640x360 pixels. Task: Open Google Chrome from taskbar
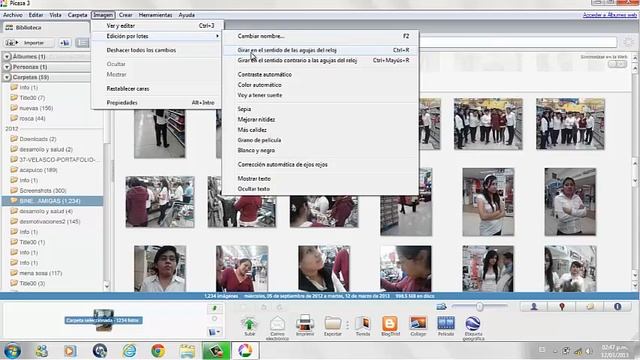pyautogui.click(x=158, y=351)
